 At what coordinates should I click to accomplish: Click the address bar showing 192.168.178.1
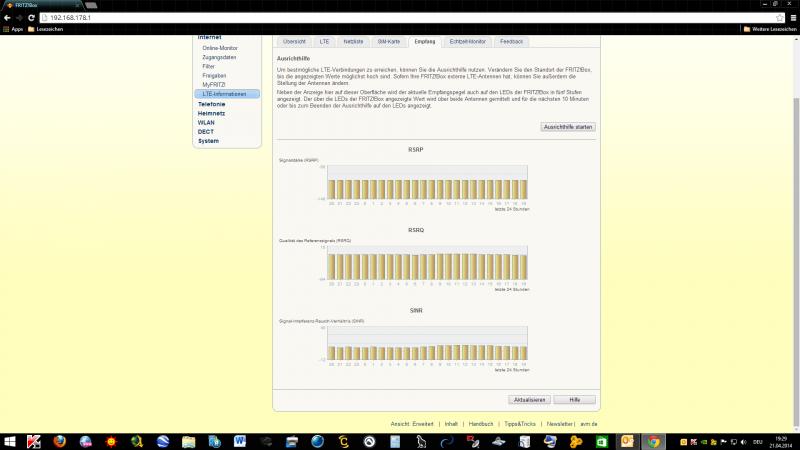pyautogui.click(x=408, y=18)
